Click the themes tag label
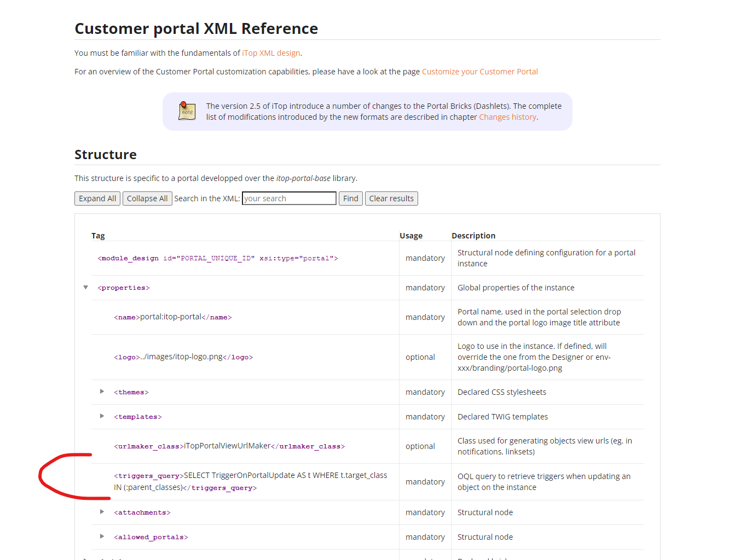 (x=131, y=392)
